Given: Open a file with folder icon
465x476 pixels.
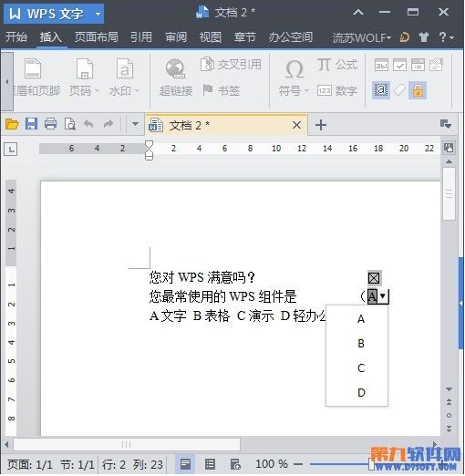Looking at the screenshot, I should pyautogui.click(x=12, y=124).
